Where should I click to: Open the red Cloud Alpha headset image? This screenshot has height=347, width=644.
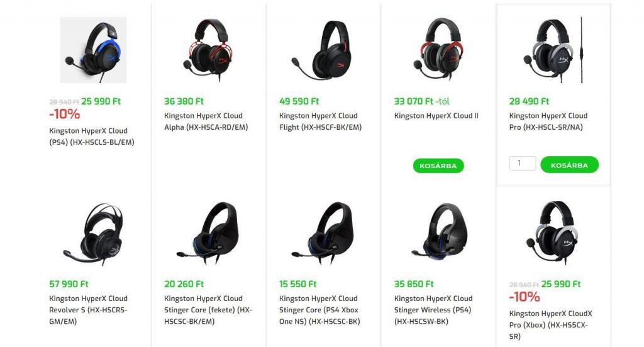pyautogui.click(x=208, y=50)
